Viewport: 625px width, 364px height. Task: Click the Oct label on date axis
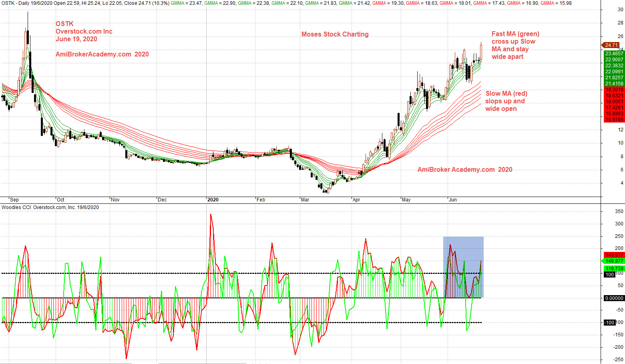[x=60, y=200]
